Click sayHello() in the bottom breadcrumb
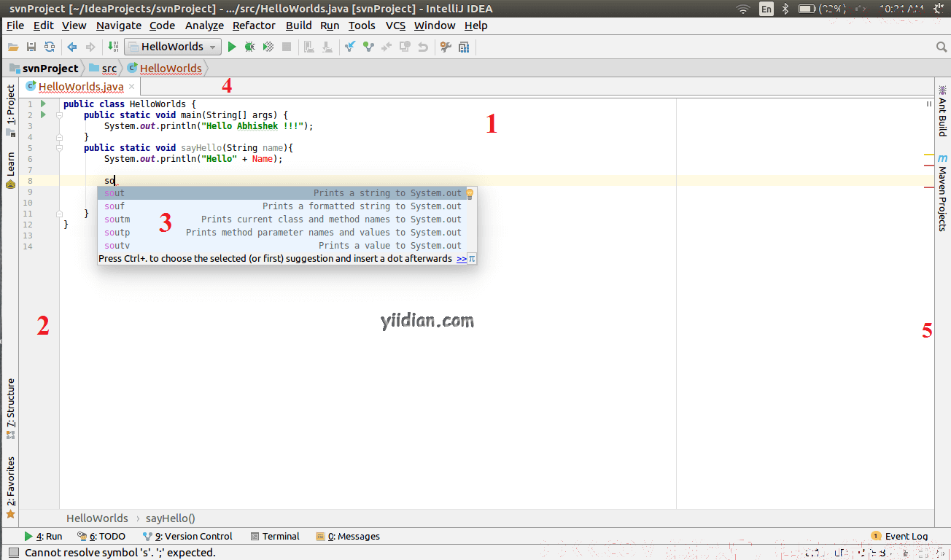This screenshot has height=560, width=951. coord(171,518)
